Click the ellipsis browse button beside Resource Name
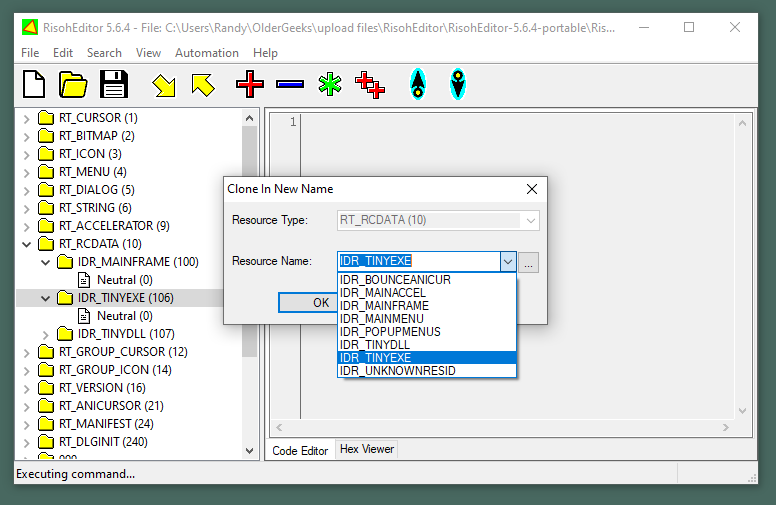This screenshot has width=776, height=505. [529, 262]
